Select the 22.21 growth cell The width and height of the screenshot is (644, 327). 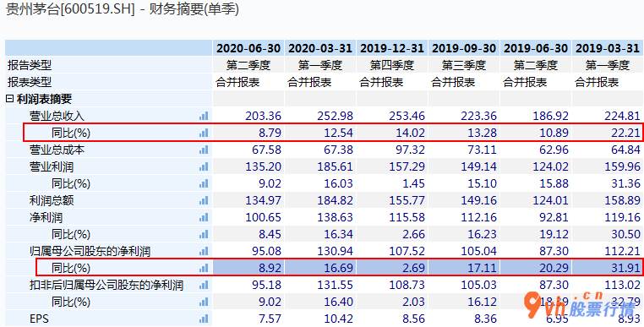click(x=608, y=133)
